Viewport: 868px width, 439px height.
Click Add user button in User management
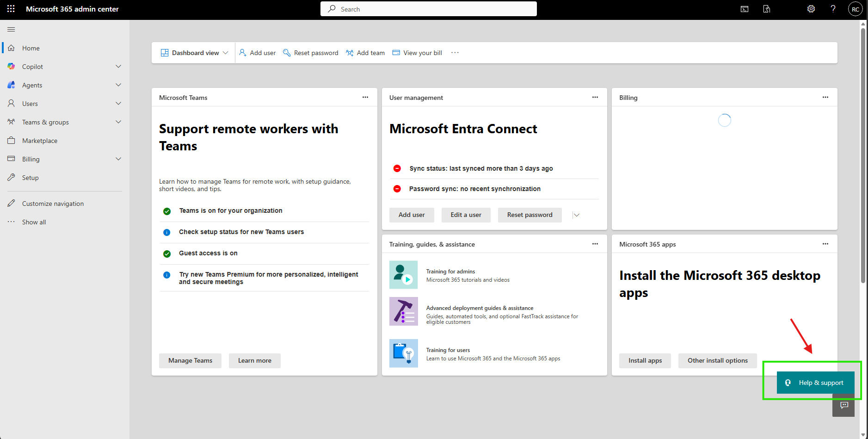click(412, 215)
